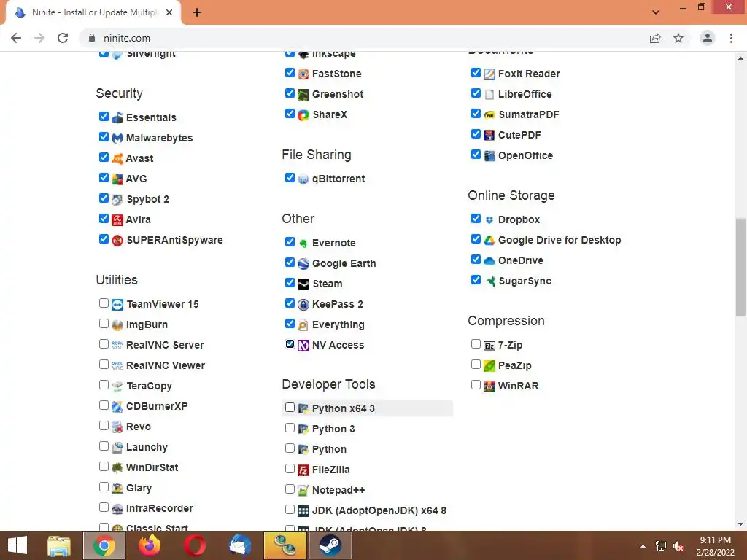Click the SumatraPDF icon
Image resolution: width=747 pixels, height=560 pixels.
click(489, 114)
